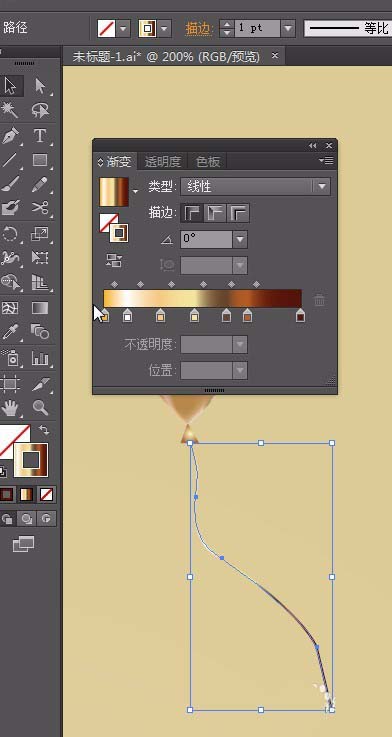Select the Rectangle tool
392x737 pixels.
[40, 160]
